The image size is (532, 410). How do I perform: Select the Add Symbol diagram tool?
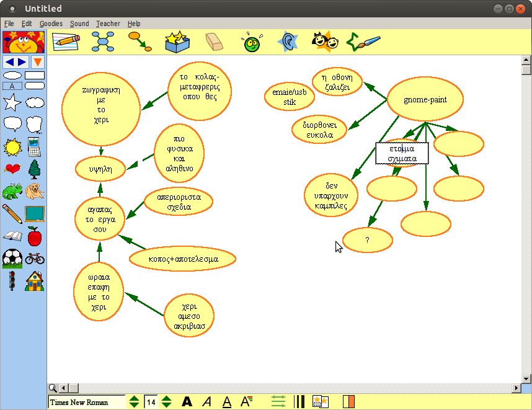(x=103, y=42)
